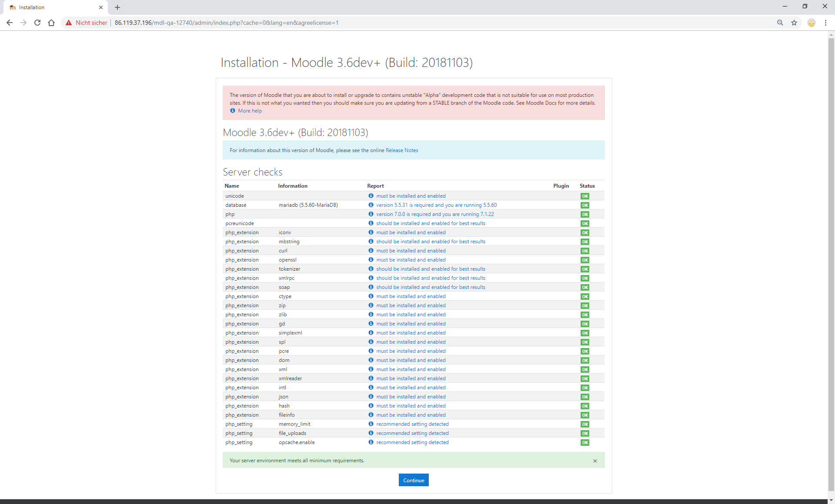This screenshot has width=835, height=504.
Task: Click the OK status badge for opcache.enable
Action: 585,442
